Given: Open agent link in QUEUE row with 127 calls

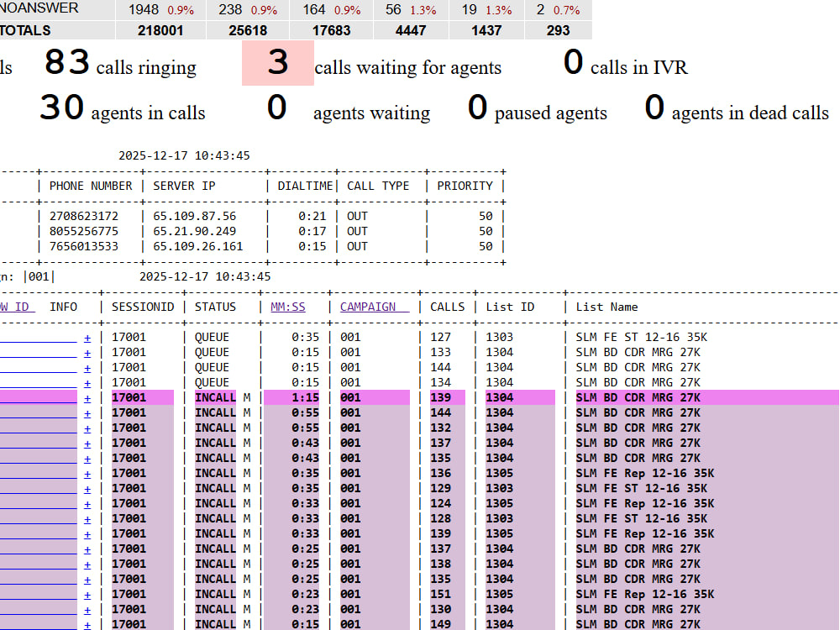Looking at the screenshot, I should (39, 338).
